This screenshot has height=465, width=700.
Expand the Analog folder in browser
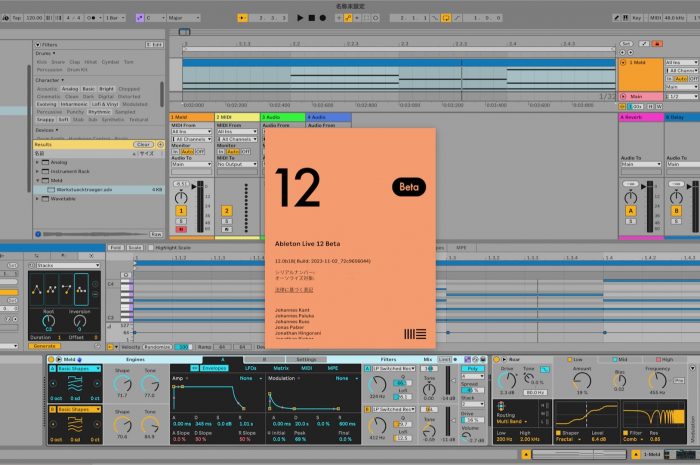click(38, 162)
